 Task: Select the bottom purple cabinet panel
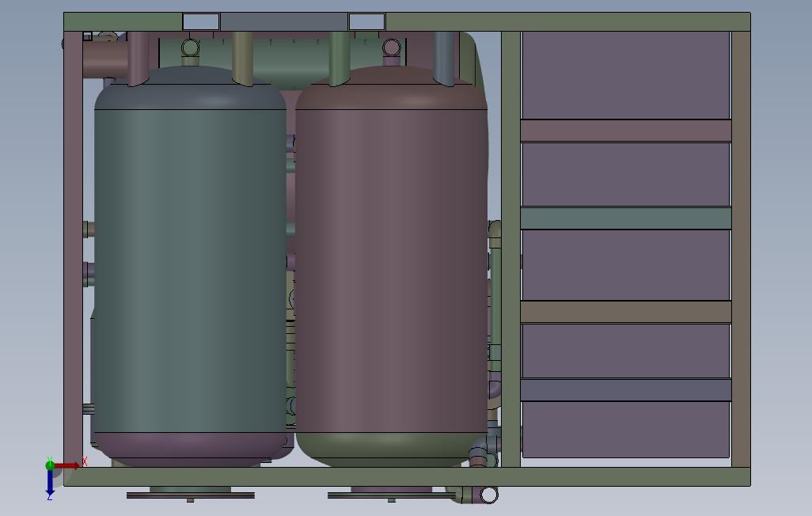[625, 430]
